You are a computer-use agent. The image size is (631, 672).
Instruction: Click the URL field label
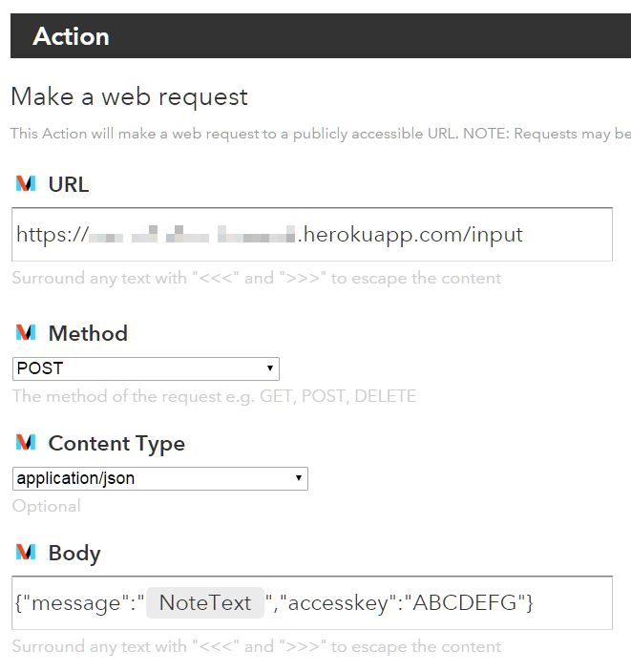coord(69,184)
